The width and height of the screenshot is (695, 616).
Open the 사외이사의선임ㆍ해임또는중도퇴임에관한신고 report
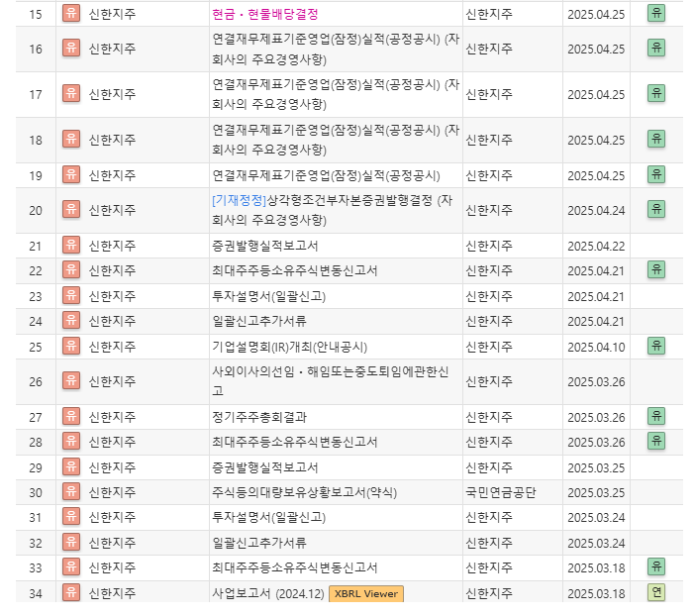coord(331,381)
